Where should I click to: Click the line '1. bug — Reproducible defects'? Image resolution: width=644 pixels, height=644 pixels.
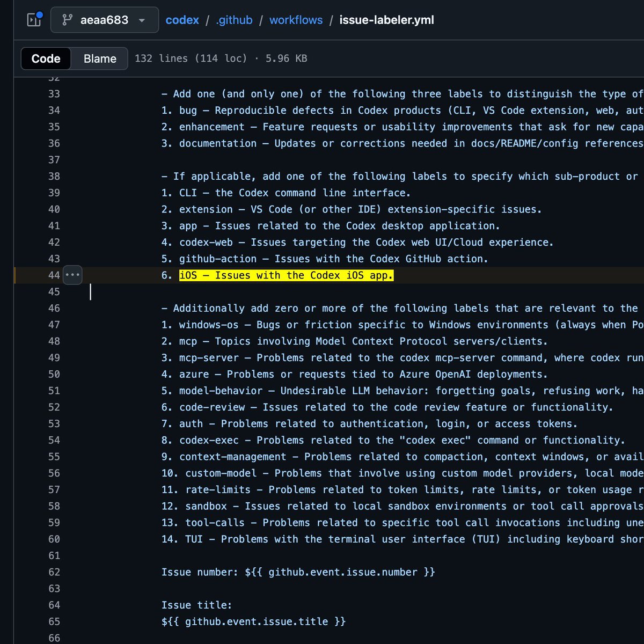(402, 111)
